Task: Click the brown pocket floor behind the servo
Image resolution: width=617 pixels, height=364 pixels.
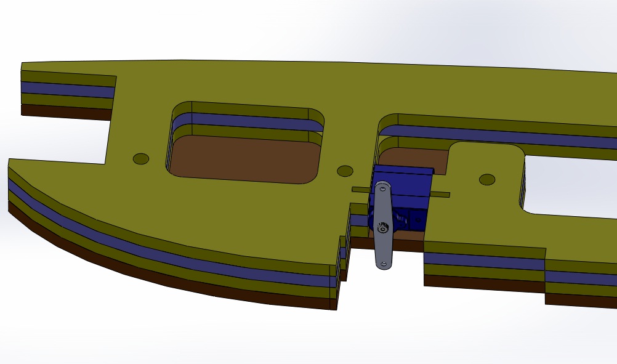Action: [x=419, y=158]
